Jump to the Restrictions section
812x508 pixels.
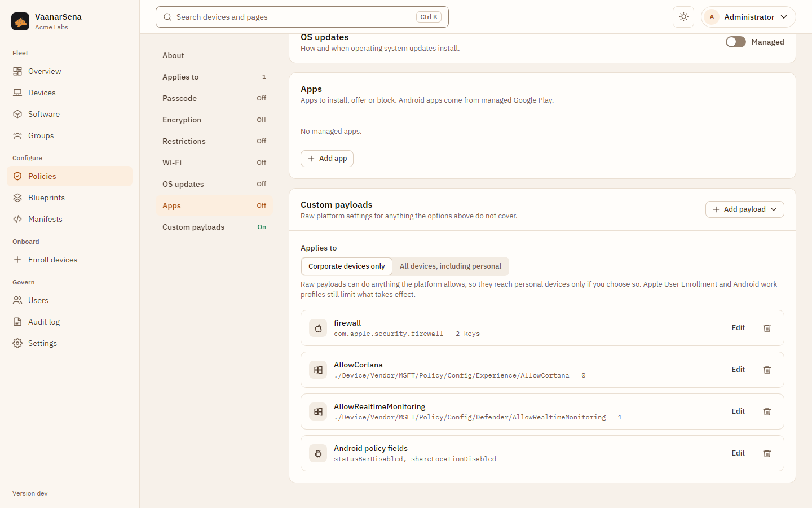click(x=214, y=141)
